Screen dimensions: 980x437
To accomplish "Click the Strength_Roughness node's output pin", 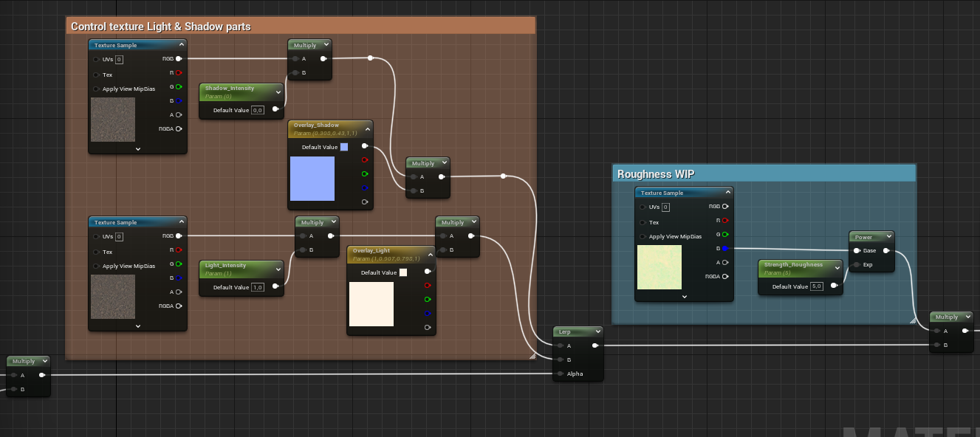I will (834, 286).
